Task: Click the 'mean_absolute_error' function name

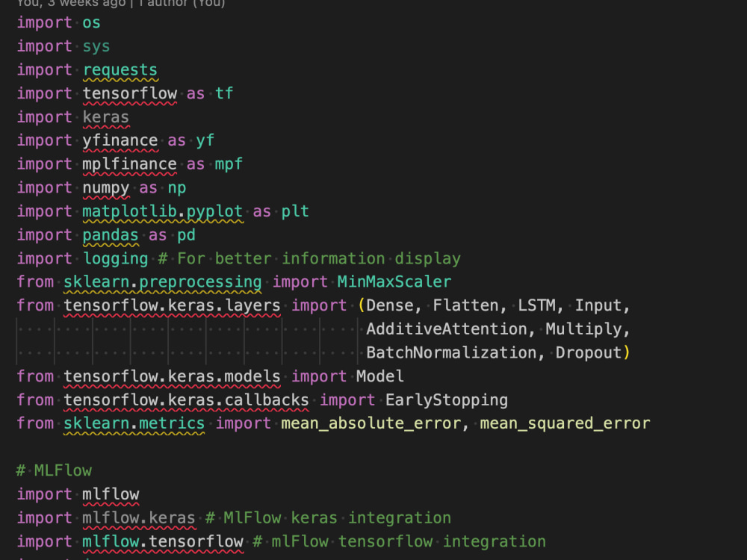Action: click(x=371, y=424)
